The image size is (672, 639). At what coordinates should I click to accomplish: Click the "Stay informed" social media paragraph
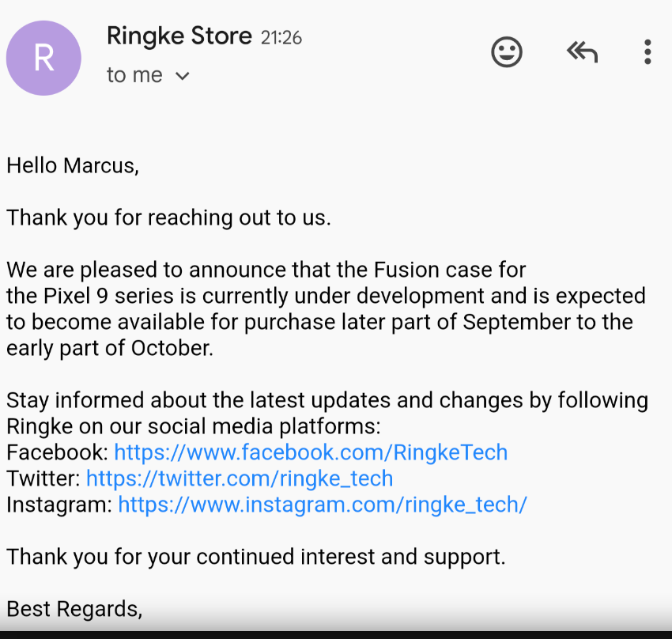tap(327, 413)
